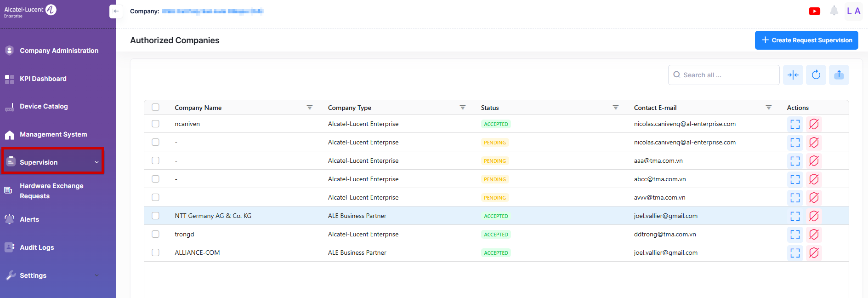Check the box for trongd row
868x298 pixels.
[x=156, y=234]
